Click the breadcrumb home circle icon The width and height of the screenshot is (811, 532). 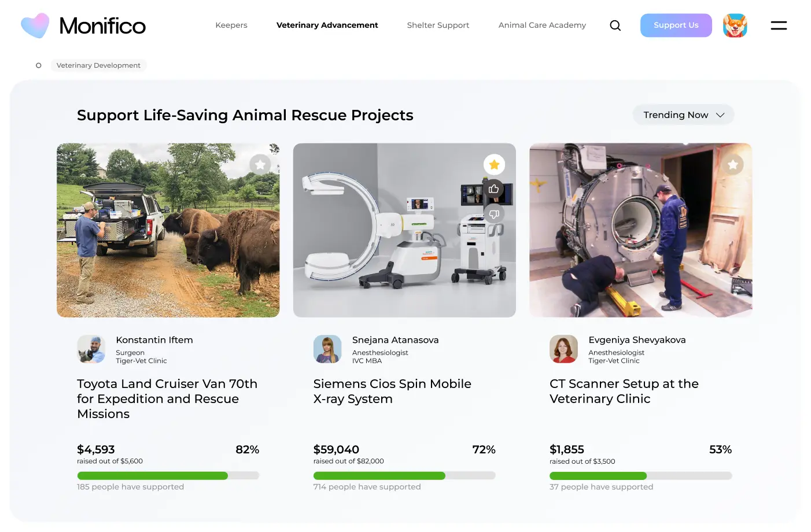point(39,65)
